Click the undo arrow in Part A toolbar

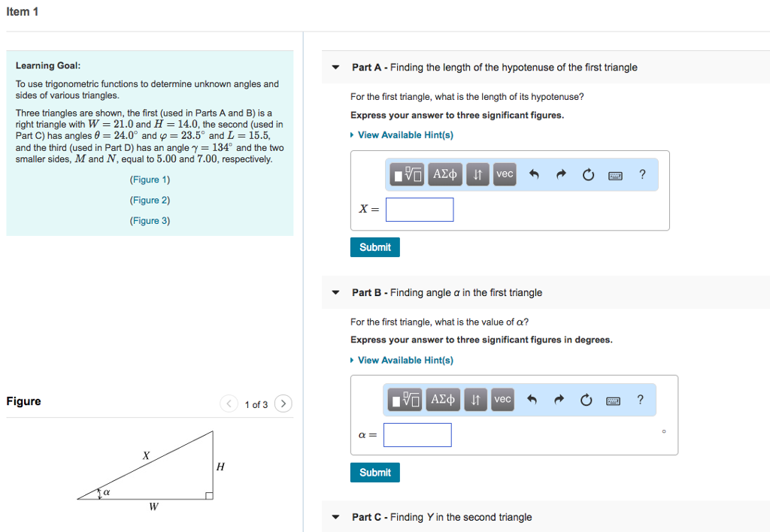tap(536, 174)
